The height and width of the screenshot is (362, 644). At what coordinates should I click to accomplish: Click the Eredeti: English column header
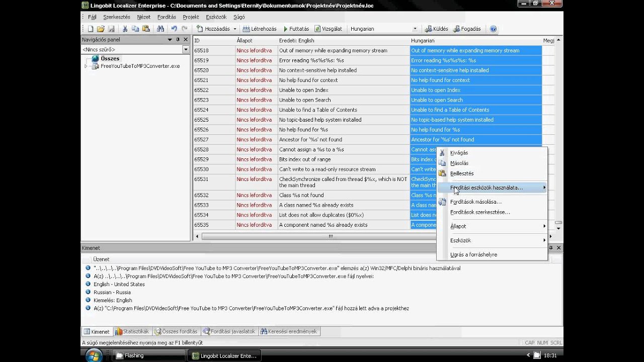(344, 40)
